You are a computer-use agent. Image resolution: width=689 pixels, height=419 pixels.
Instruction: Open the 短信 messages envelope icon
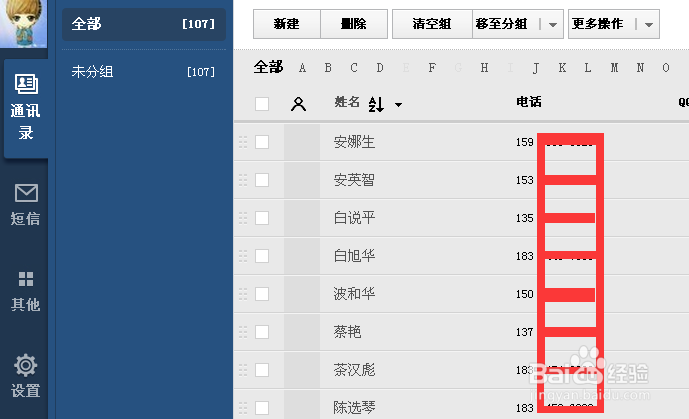pos(26,204)
